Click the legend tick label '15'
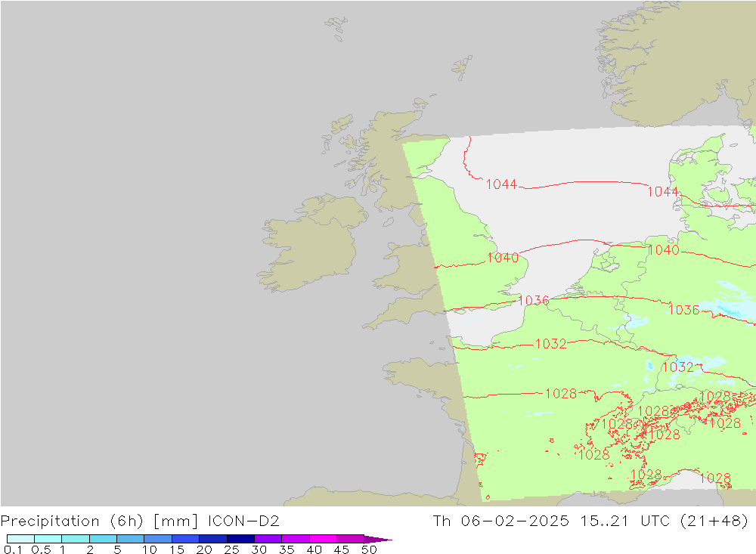The image size is (756, 554). click(177, 549)
